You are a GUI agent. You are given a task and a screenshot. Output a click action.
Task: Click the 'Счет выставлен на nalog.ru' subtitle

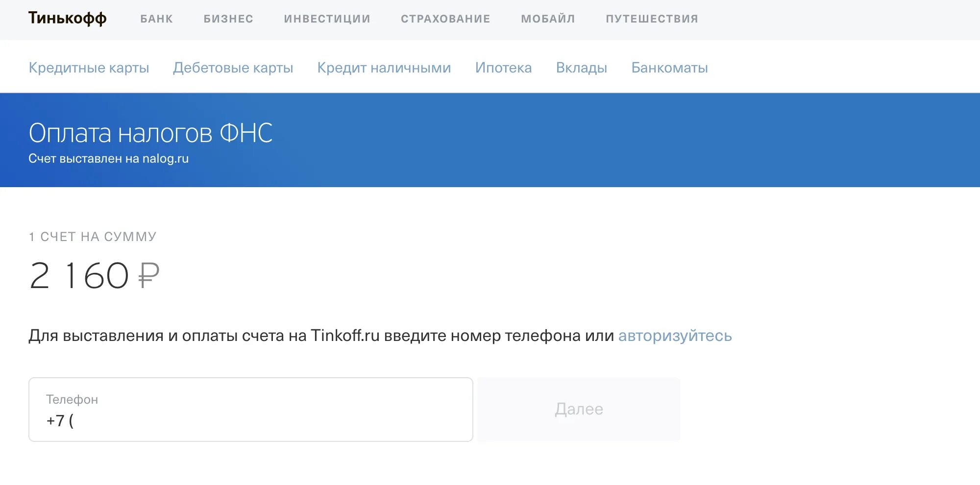pyautogui.click(x=109, y=159)
